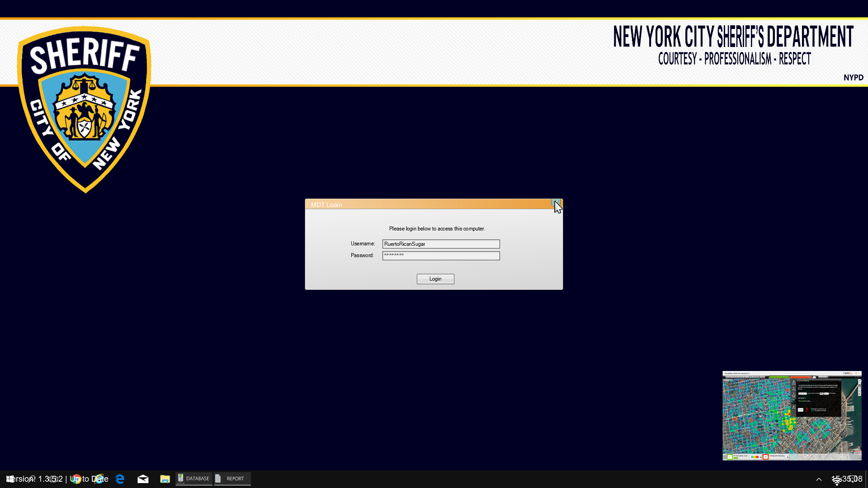
Task: Click the Username input field
Action: pos(441,244)
